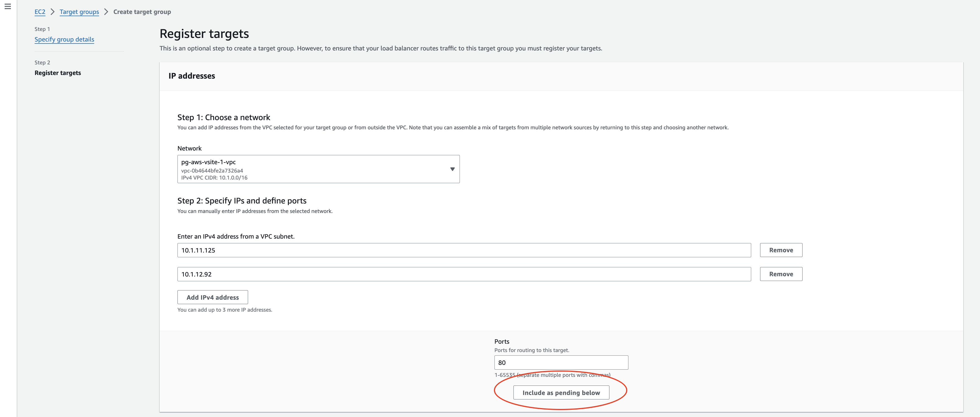Go back to Specify group details step

point(64,39)
